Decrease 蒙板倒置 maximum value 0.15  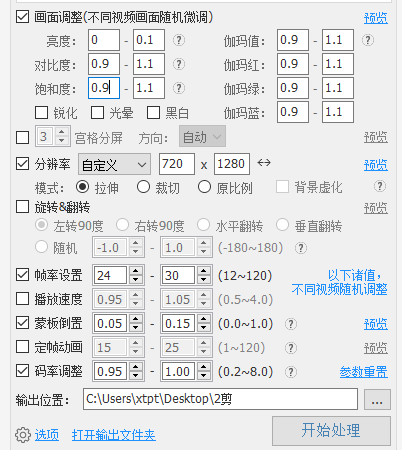click(x=203, y=328)
